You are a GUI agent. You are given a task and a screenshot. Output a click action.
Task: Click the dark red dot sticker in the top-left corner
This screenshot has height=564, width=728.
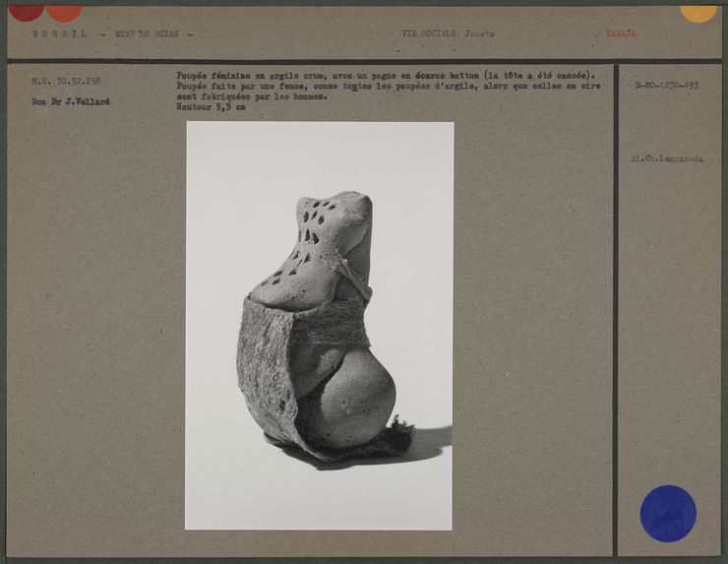pos(26,11)
